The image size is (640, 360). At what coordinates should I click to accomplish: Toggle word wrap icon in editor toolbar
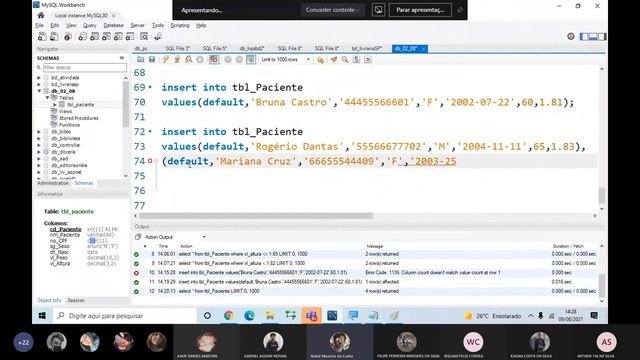pyautogui.click(x=368, y=60)
